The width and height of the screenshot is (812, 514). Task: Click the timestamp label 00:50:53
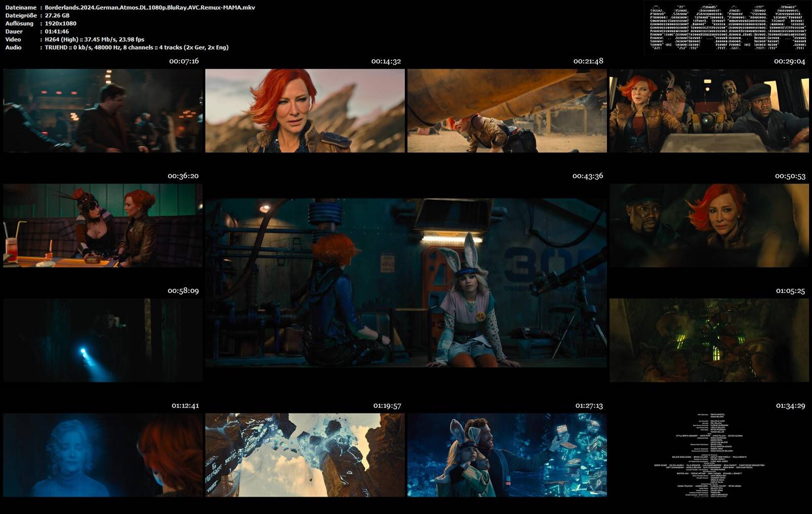click(x=790, y=176)
